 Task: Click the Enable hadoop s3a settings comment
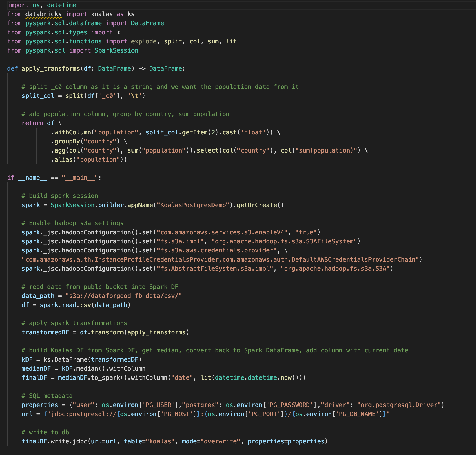[x=72, y=223]
